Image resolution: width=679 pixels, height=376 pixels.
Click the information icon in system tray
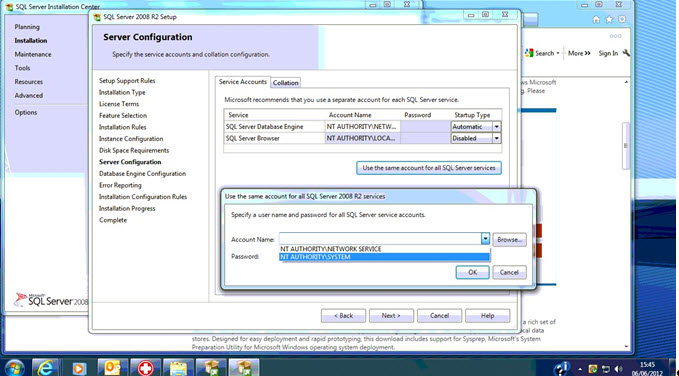pos(562,368)
